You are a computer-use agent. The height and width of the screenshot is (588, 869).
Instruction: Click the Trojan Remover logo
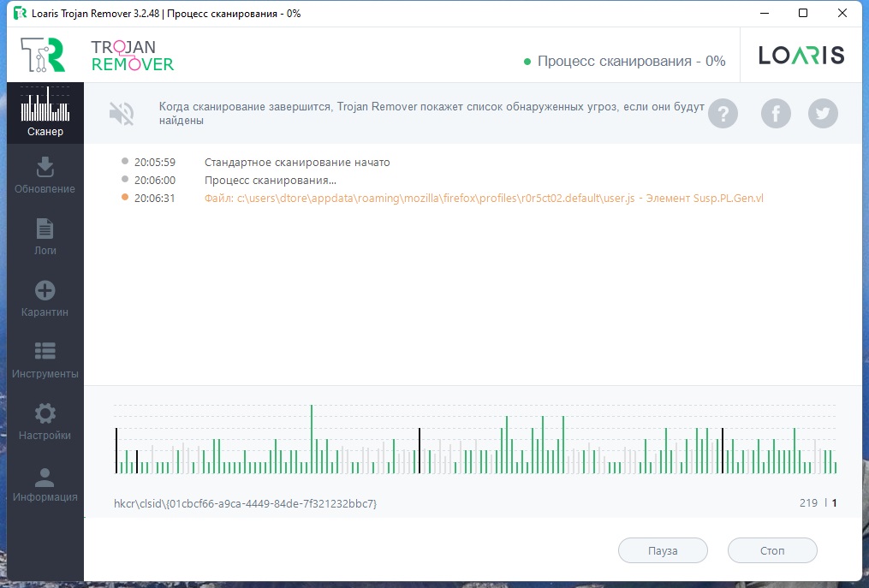(96, 55)
